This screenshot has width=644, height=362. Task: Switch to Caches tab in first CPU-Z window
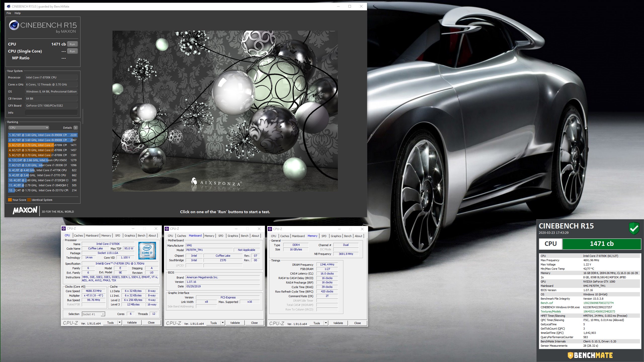(78, 236)
